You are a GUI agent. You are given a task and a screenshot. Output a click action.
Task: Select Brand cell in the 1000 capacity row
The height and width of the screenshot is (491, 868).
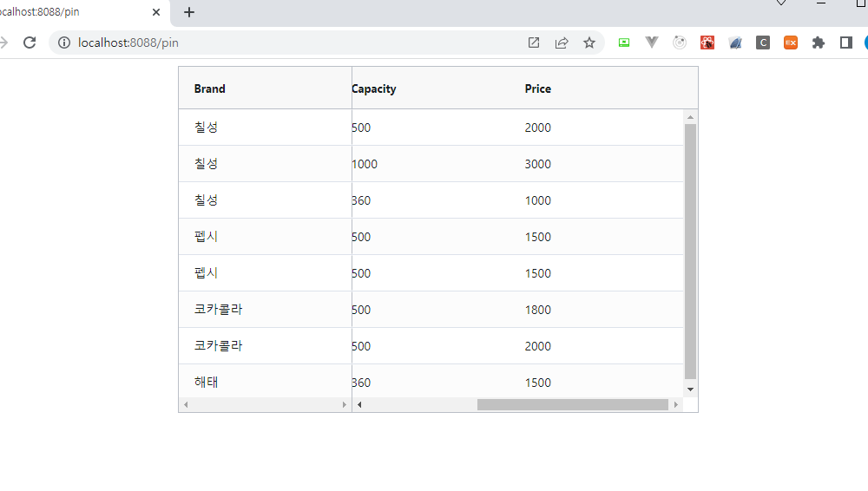pos(265,164)
